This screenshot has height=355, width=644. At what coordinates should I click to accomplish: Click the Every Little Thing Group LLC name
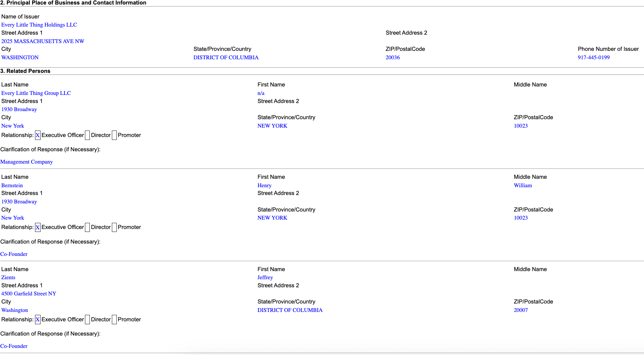click(x=36, y=93)
